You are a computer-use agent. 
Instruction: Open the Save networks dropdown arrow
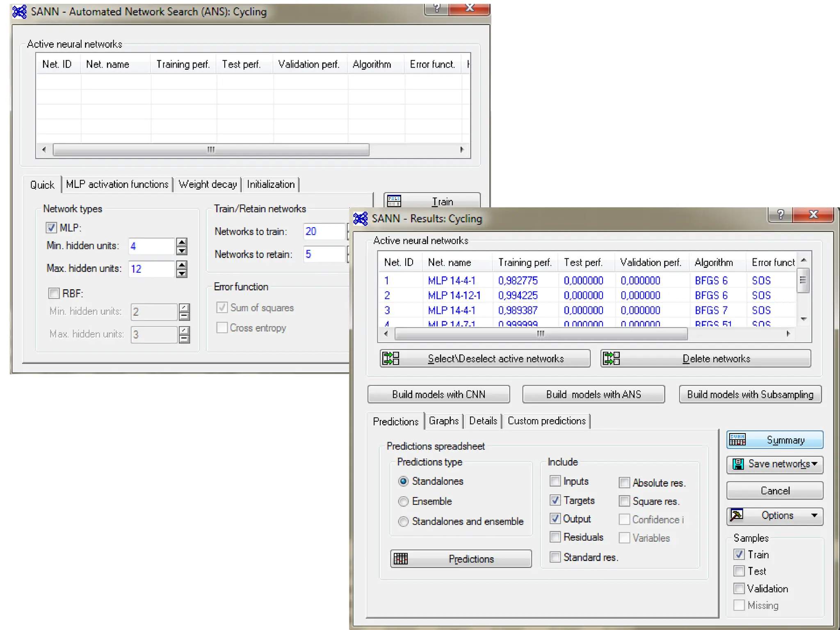point(814,464)
